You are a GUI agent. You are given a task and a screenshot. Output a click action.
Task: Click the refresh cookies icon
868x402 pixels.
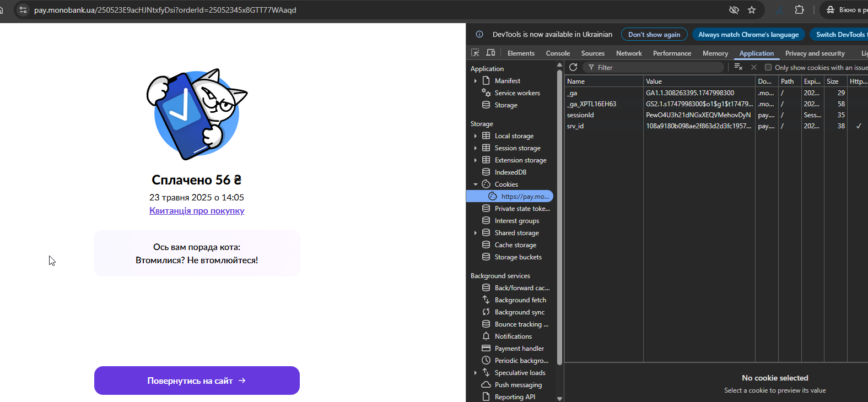pos(573,67)
